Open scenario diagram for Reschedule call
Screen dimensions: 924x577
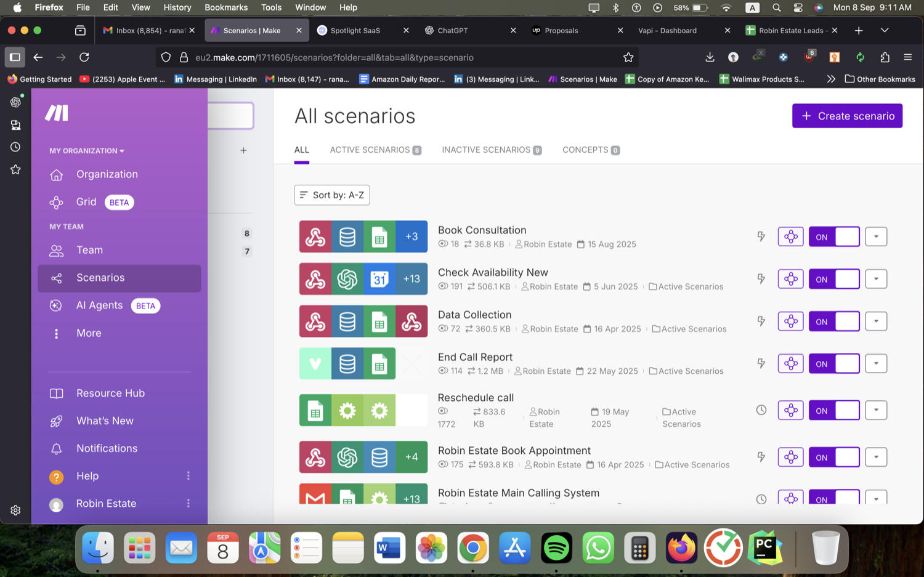[x=790, y=410]
